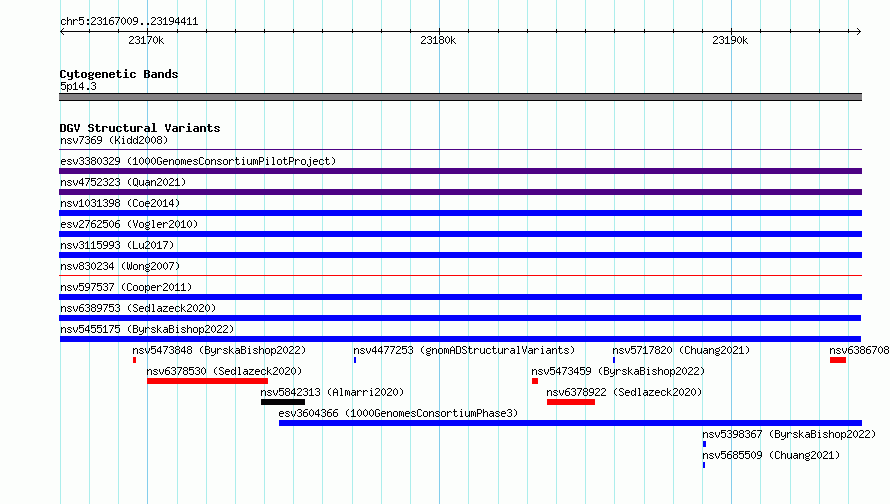890x504 pixels.
Task: Click the blue bar under nsv597537
Action: pos(460,297)
